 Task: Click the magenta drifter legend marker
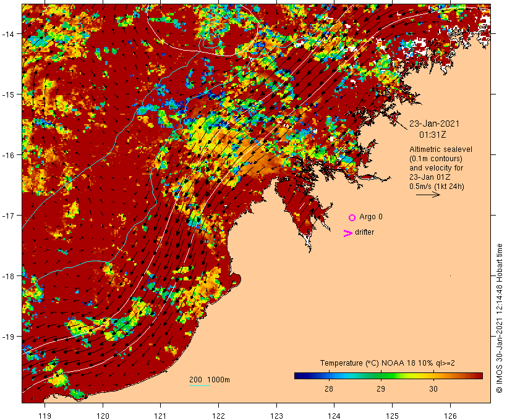[348, 233]
